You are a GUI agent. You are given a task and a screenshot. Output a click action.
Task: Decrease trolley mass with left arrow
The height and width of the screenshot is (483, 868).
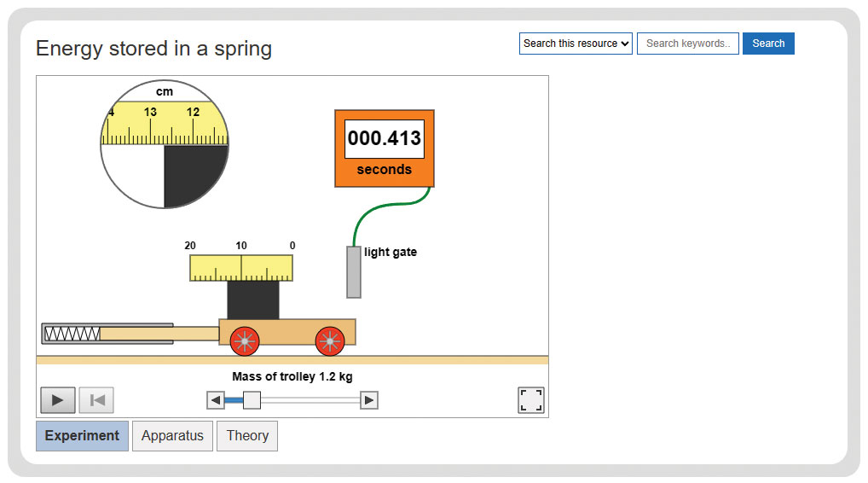(216, 400)
